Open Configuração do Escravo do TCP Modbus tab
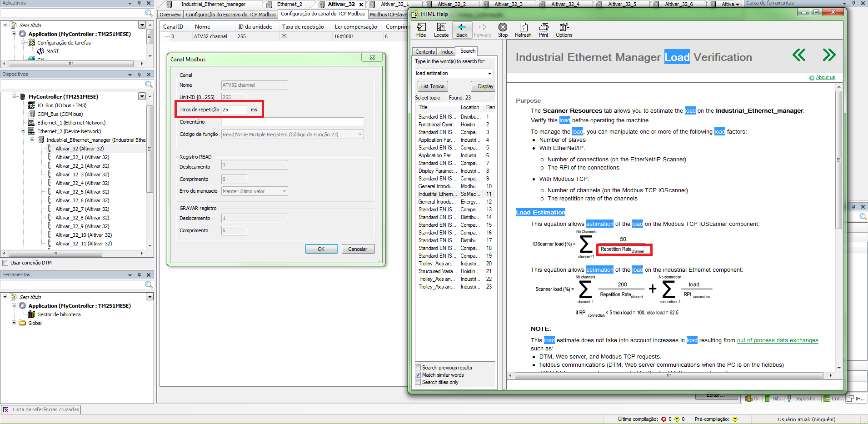The width and height of the screenshot is (868, 424). click(231, 15)
